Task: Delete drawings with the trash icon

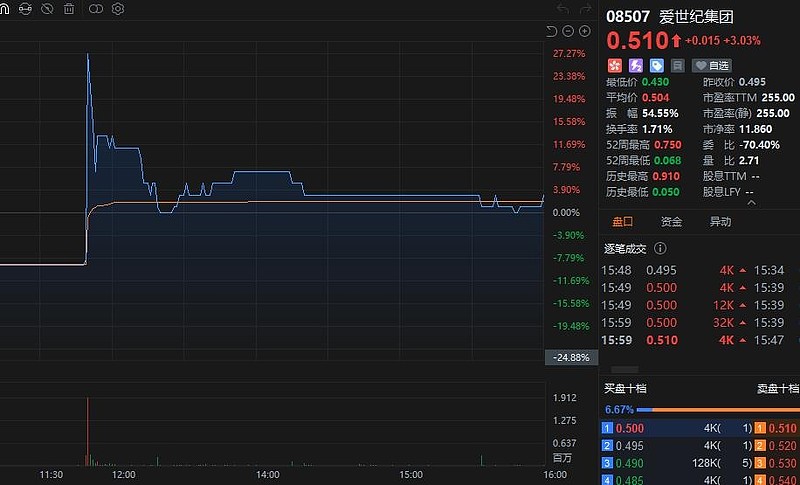Action: [x=69, y=9]
